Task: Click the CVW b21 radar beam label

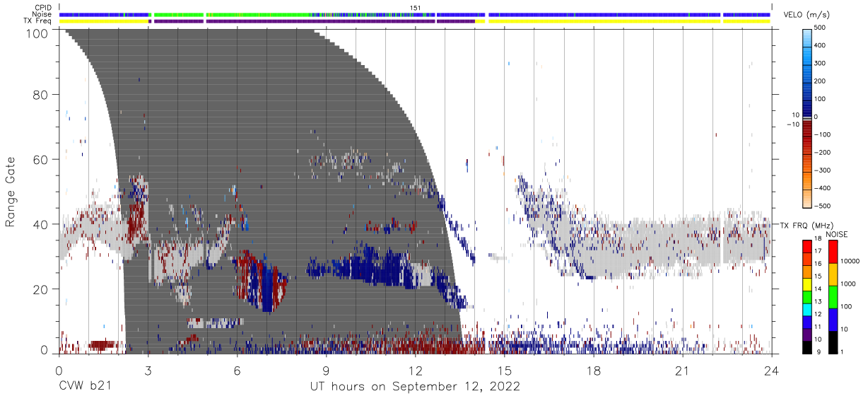Action: pos(84,387)
